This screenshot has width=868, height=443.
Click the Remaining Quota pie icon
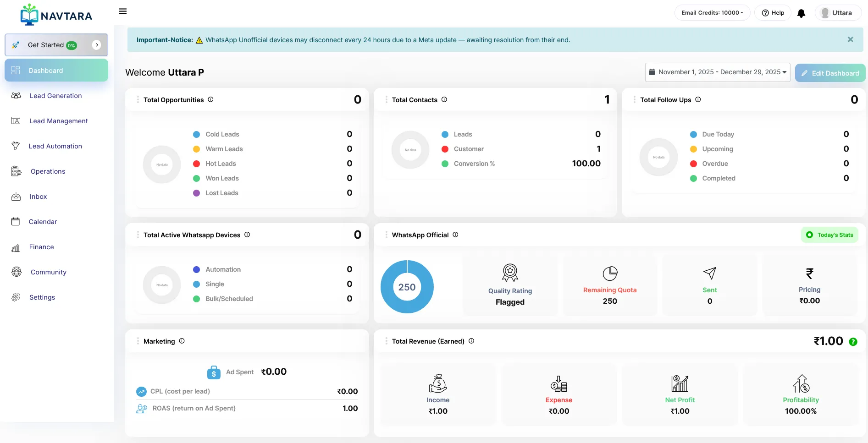pos(610,273)
